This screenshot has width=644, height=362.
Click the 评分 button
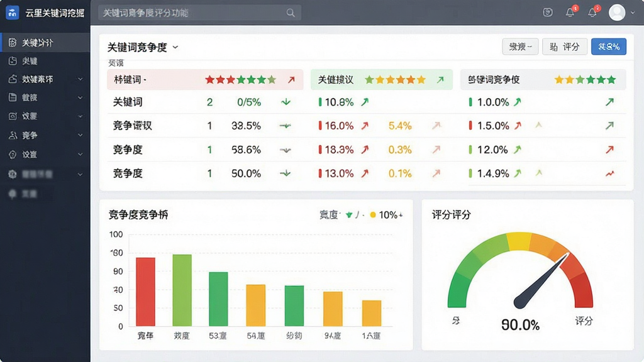pyautogui.click(x=564, y=47)
